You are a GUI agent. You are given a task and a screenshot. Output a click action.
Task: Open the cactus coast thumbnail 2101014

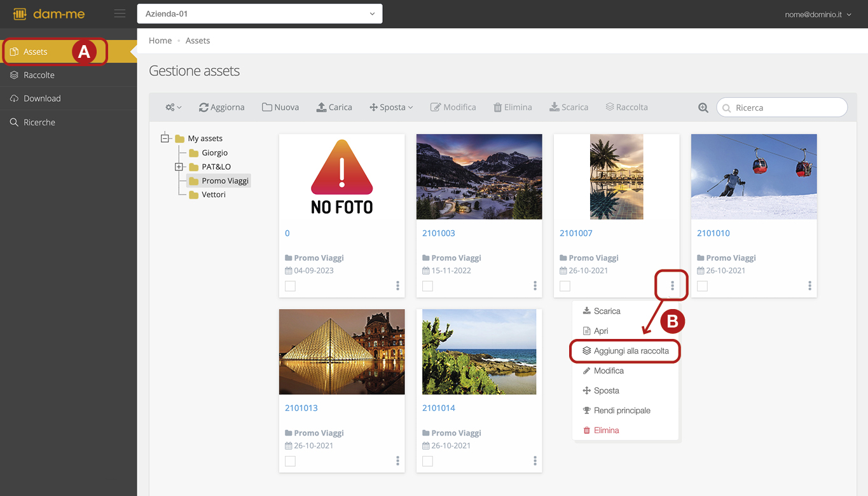[x=479, y=352]
